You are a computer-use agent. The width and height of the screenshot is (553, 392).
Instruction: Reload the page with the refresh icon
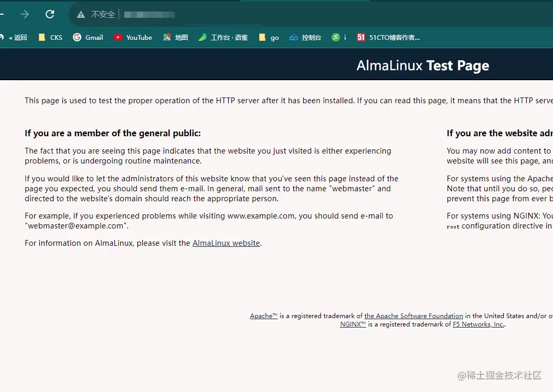(x=50, y=14)
